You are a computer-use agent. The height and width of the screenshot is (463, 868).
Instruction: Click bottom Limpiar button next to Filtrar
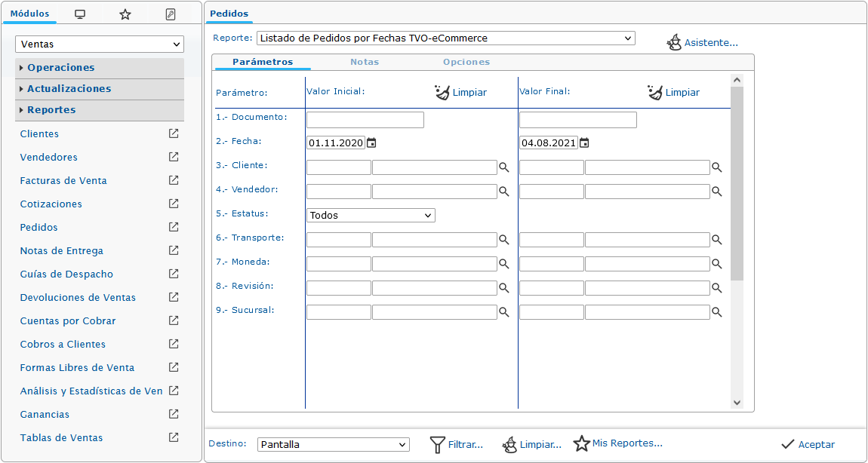pyautogui.click(x=532, y=444)
